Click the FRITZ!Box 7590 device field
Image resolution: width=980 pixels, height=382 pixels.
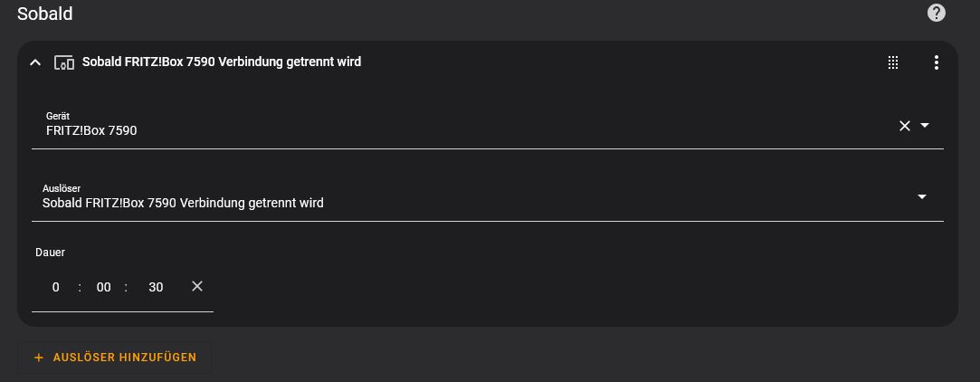pyautogui.click(x=488, y=125)
